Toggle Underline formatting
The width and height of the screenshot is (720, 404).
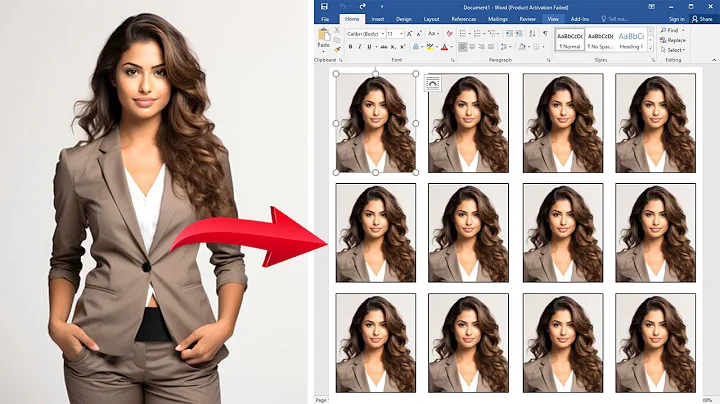369,47
